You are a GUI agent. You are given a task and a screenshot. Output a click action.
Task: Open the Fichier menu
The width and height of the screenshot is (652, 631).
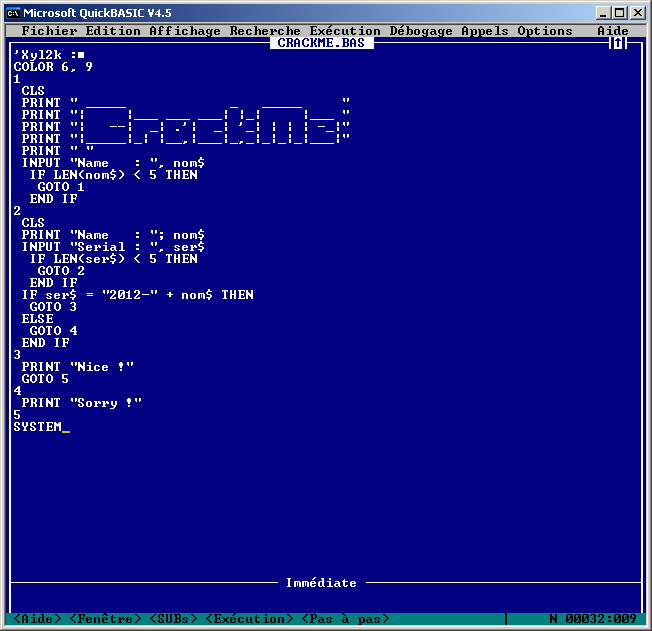(49, 31)
